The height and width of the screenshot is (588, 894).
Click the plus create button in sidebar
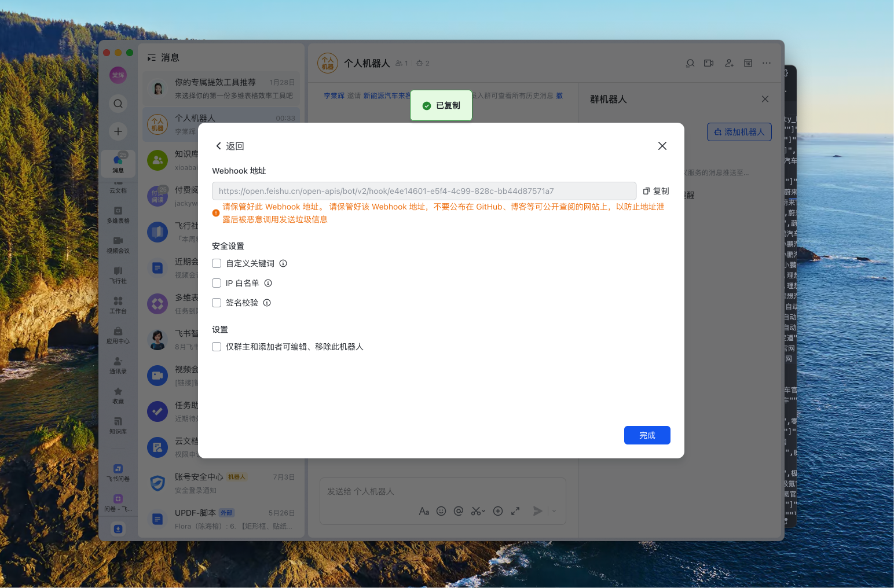tap(118, 131)
